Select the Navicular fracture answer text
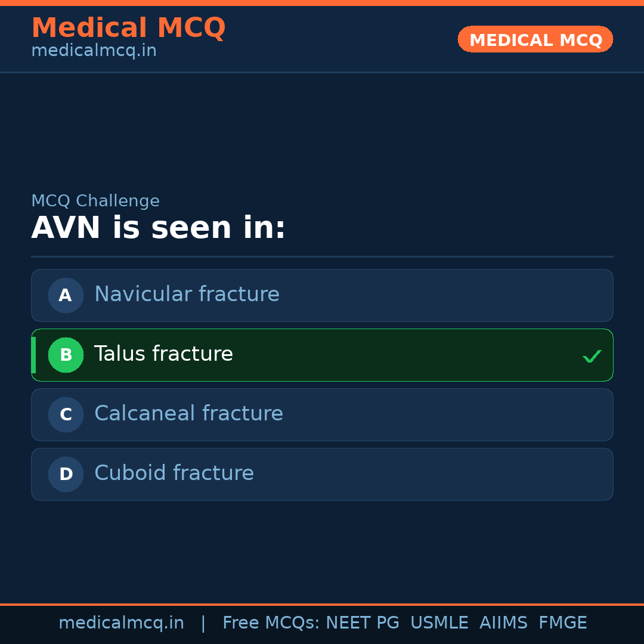The width and height of the screenshot is (644, 644). [x=187, y=295]
